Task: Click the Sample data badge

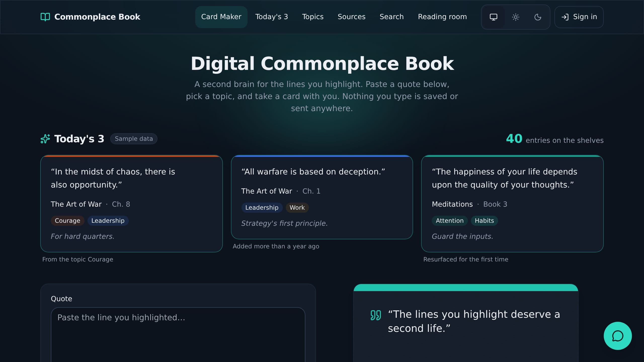Action: (x=134, y=139)
